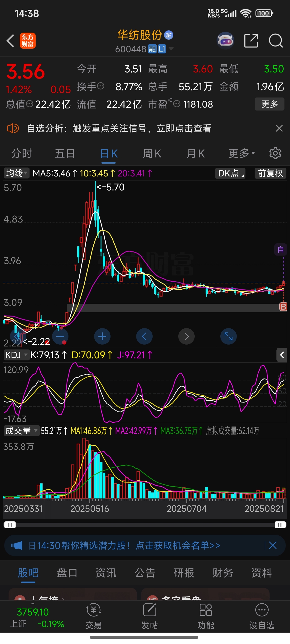Jump to earliest with double-left arrows
Viewport: 290px width, 644px height.
[18, 336]
